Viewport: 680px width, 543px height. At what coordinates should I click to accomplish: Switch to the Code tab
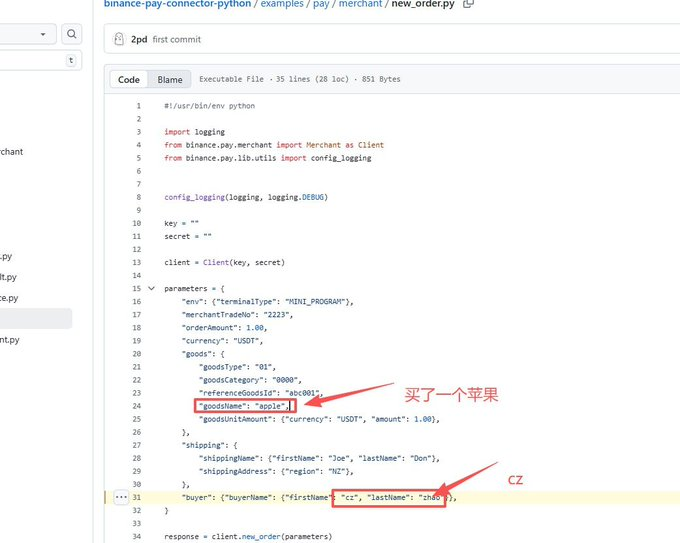129,79
